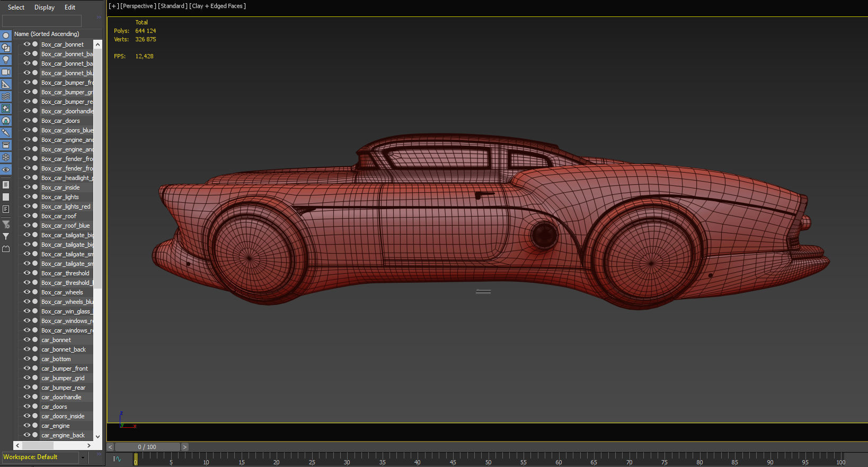Screen dimensions: 868x467
Task: Open the [Perspective] viewport view menu
Action: coord(138,6)
